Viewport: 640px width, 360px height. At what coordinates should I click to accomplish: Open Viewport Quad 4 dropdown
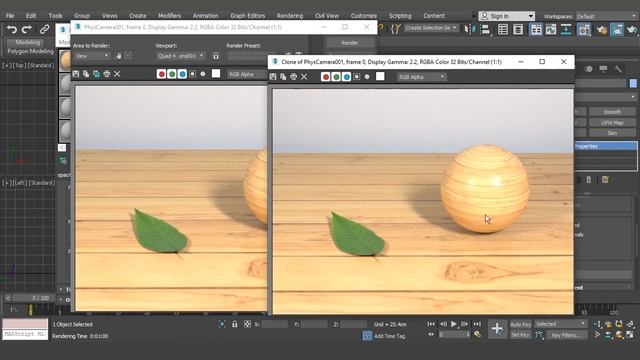click(x=180, y=56)
